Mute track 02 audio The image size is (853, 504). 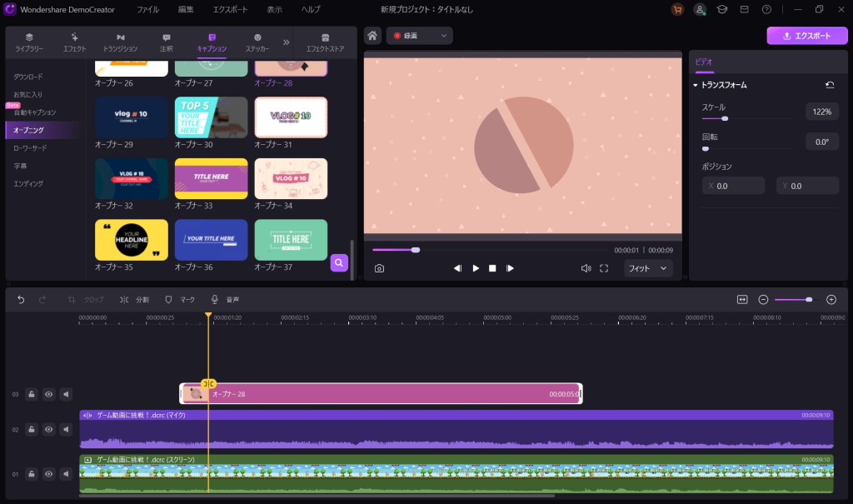[x=66, y=429]
